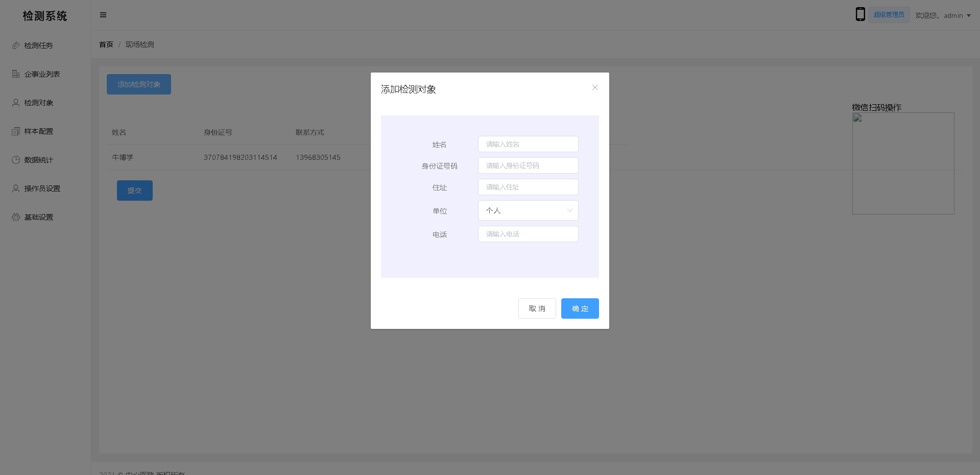Click the 联系方式 table column header

[x=310, y=132]
